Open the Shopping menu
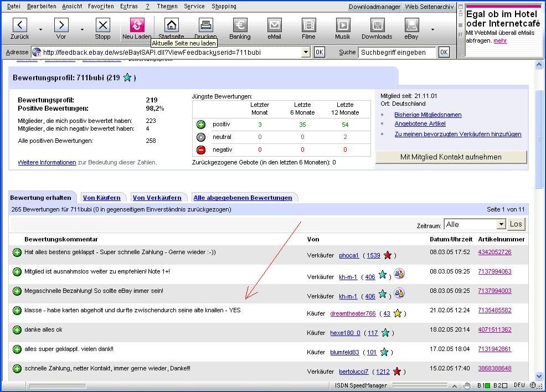Screen dimensions: 546x392 coord(224,6)
